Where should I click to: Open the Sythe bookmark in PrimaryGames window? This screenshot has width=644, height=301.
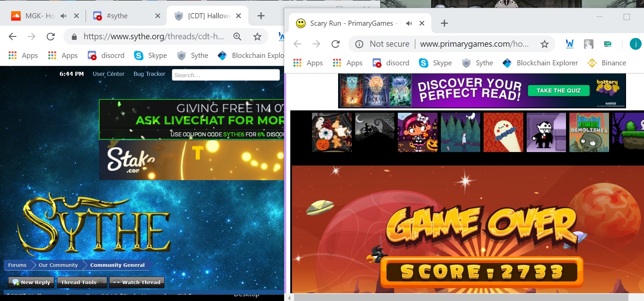pos(477,63)
